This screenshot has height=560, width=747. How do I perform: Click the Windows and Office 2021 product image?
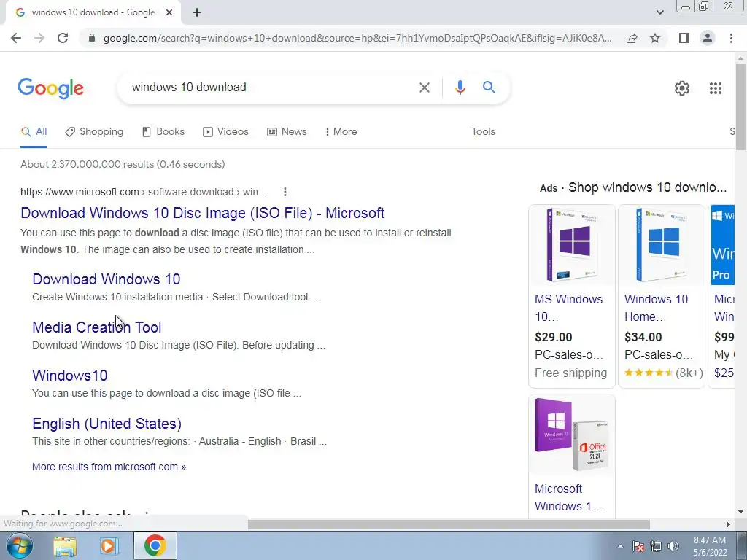[572, 435]
